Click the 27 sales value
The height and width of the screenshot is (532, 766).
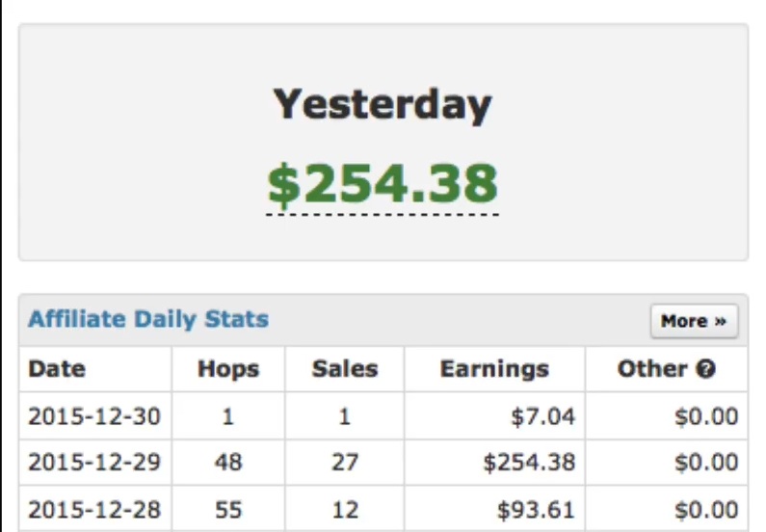tap(345, 463)
